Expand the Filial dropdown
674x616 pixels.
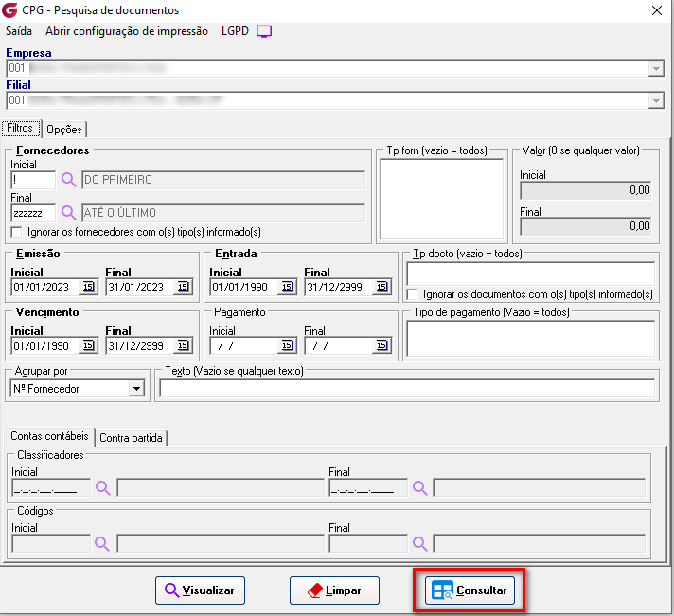(656, 101)
